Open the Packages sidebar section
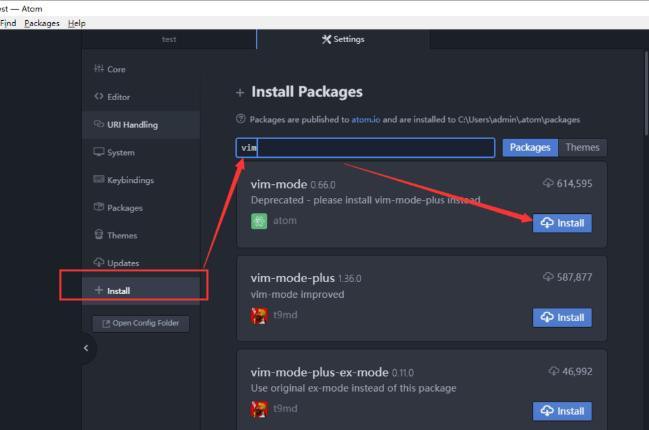 (141, 208)
